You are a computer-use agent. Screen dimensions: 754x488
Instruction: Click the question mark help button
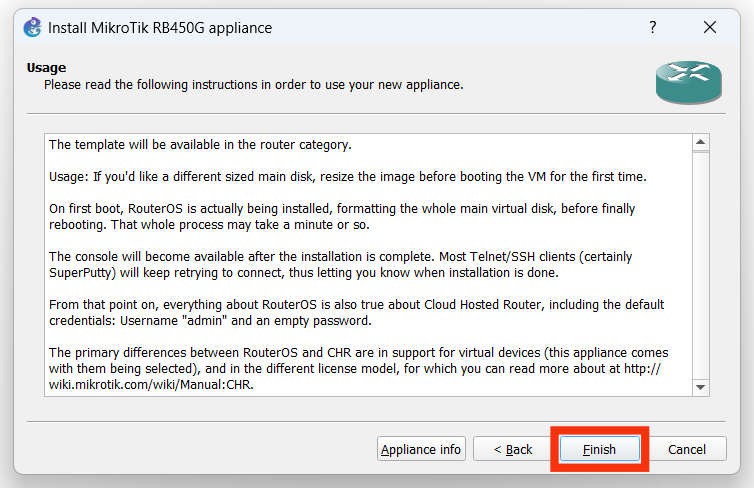653,27
